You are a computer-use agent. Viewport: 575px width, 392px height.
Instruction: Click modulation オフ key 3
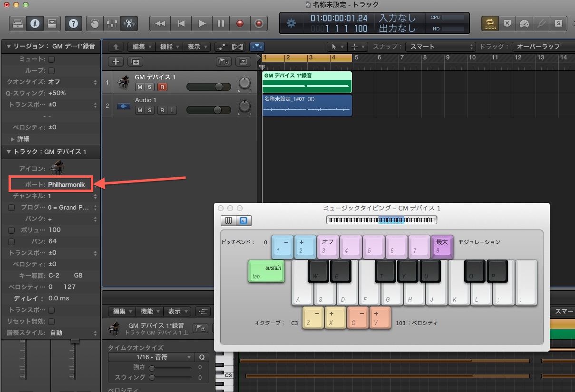pyautogui.click(x=328, y=246)
